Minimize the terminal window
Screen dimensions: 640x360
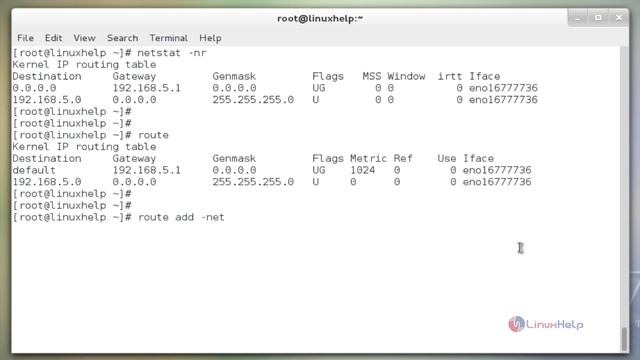(x=578, y=18)
